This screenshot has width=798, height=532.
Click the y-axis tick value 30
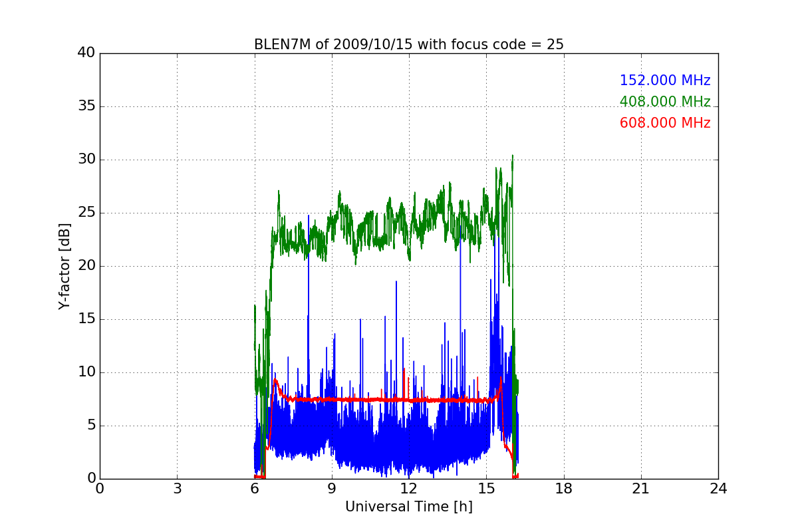(86, 160)
